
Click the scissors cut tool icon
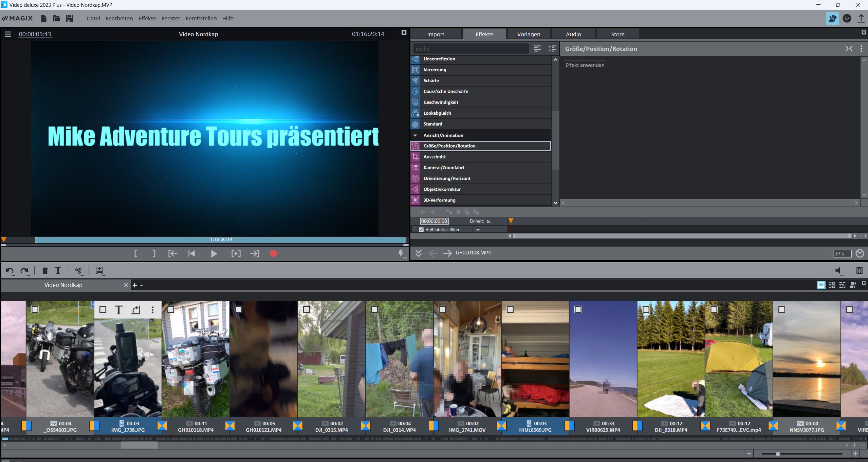(78, 270)
